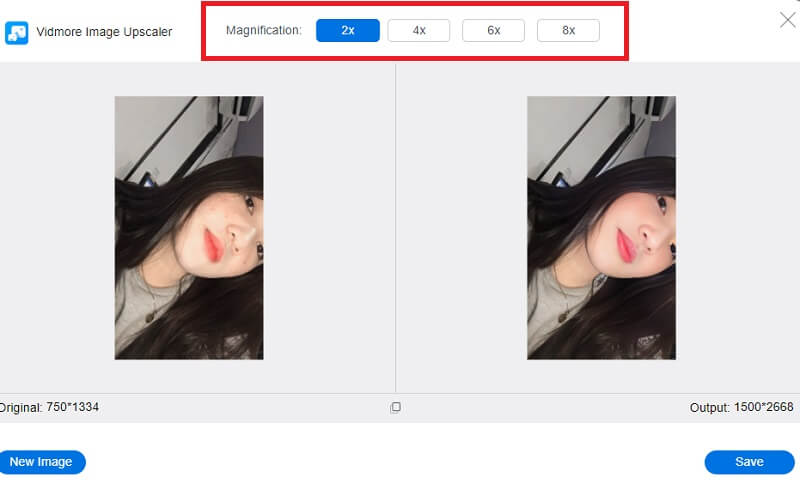Select 2x magnification
The height and width of the screenshot is (483, 800).
pyautogui.click(x=347, y=30)
